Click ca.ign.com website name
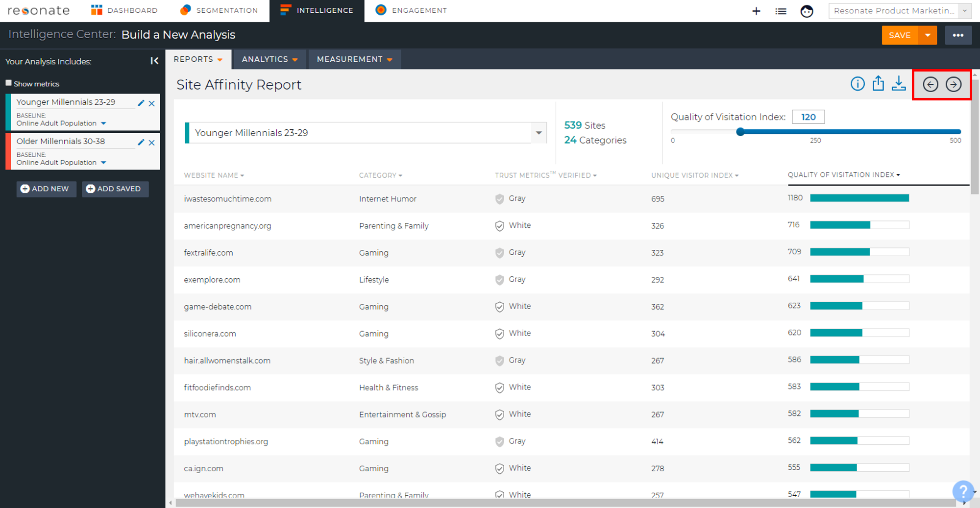The height and width of the screenshot is (508, 980). [x=203, y=468]
